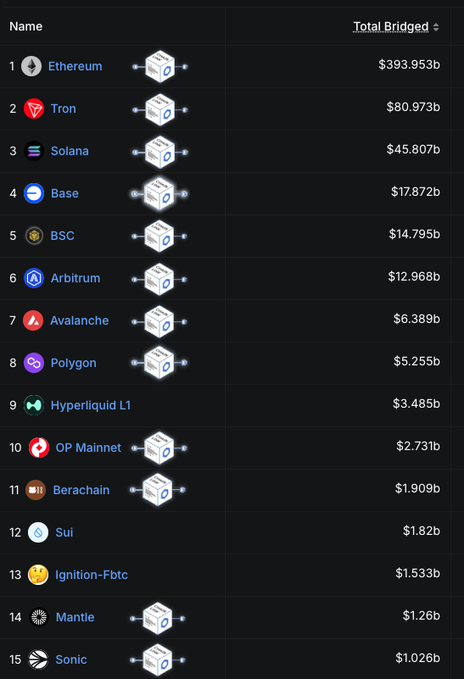Click the Avalanche red logo icon

point(33,320)
